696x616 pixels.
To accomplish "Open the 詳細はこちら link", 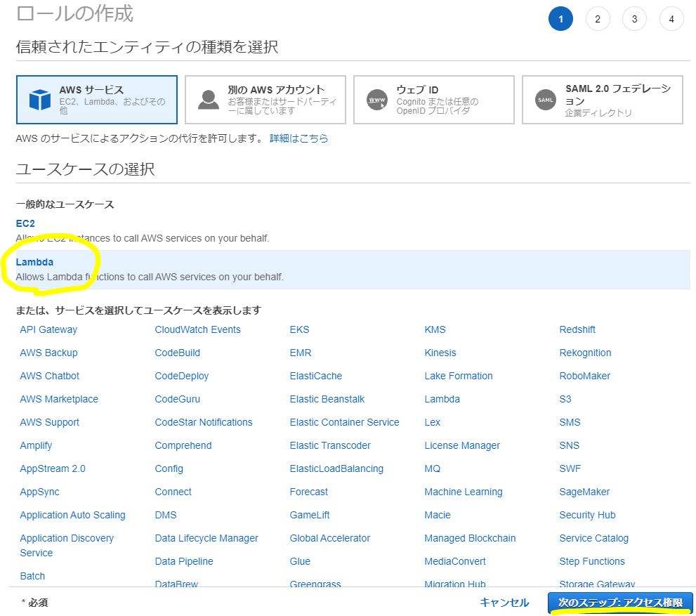I will (x=298, y=138).
